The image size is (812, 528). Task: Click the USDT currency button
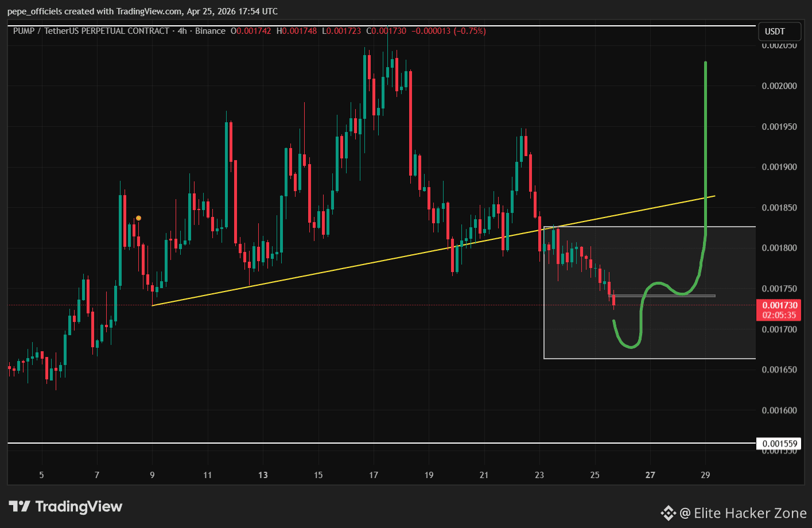click(x=779, y=32)
